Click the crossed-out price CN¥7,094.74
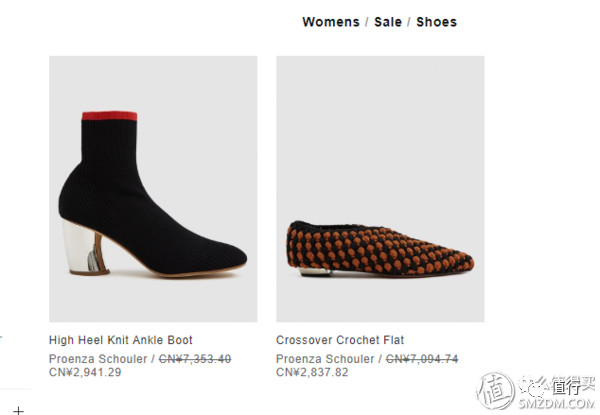Viewport: 600px width, 415px height. [x=422, y=359]
